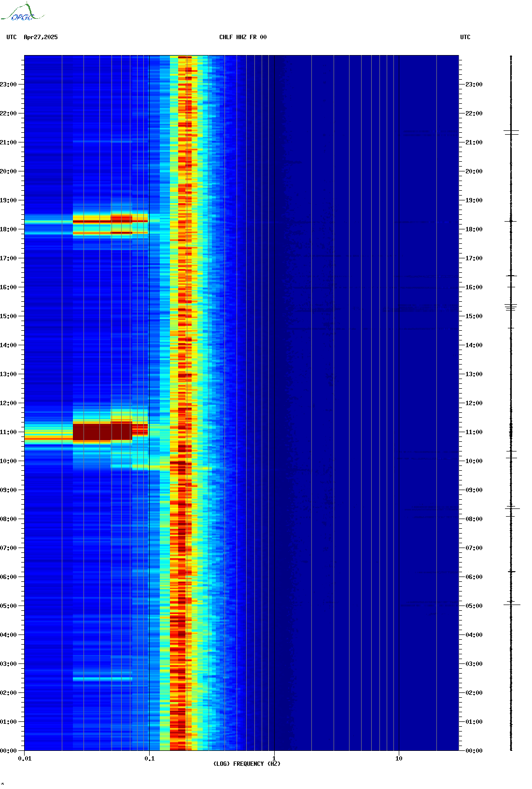
Task: Click 12:00 on the right time axis
Action: [474, 403]
